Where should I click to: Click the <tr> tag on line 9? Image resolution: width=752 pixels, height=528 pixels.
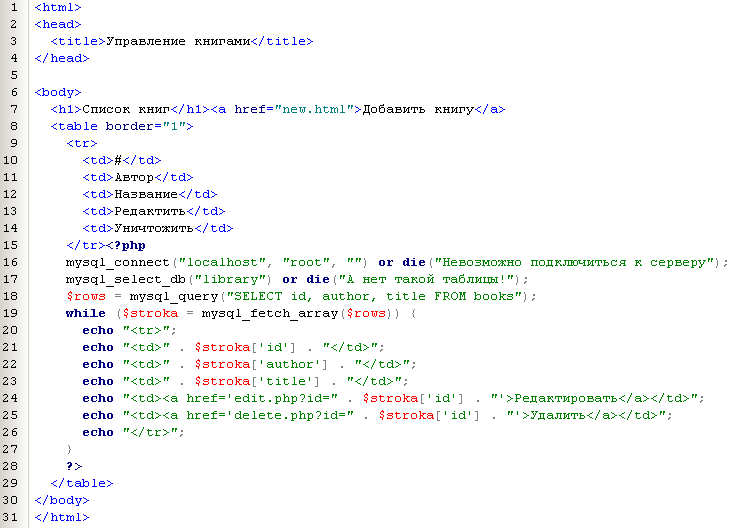82,143
